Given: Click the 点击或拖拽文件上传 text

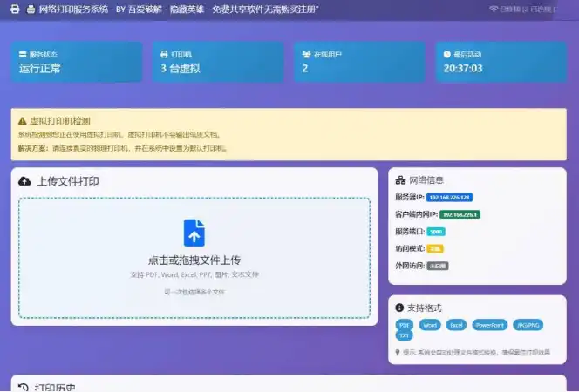Looking at the screenshot, I should point(194,260).
